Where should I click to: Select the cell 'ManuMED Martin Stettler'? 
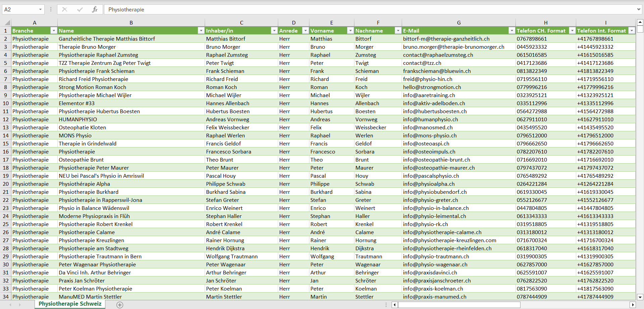pyautogui.click(x=131, y=297)
